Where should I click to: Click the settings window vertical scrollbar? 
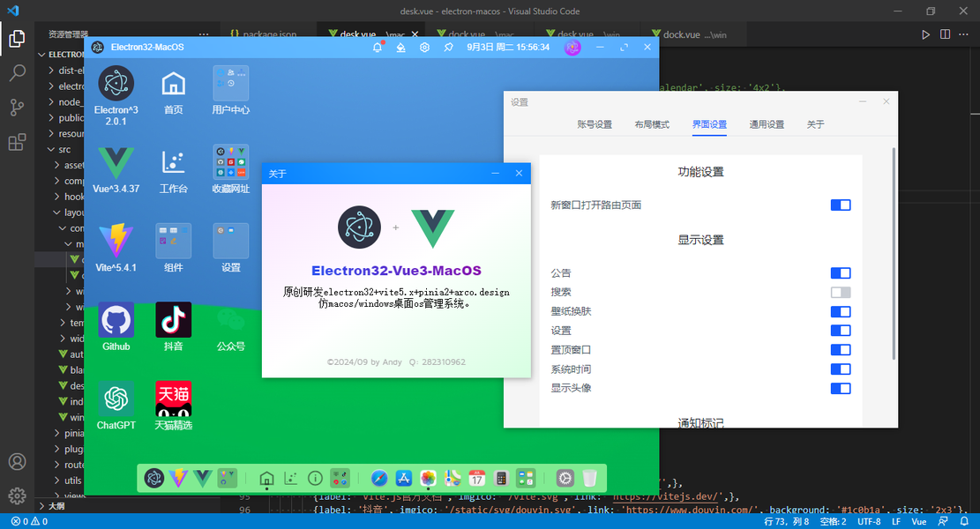click(x=894, y=254)
